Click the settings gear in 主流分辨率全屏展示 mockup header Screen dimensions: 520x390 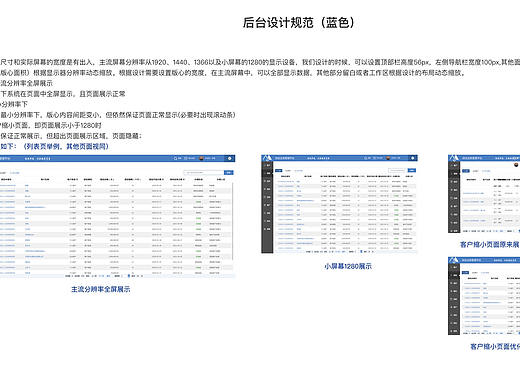[x=229, y=158]
